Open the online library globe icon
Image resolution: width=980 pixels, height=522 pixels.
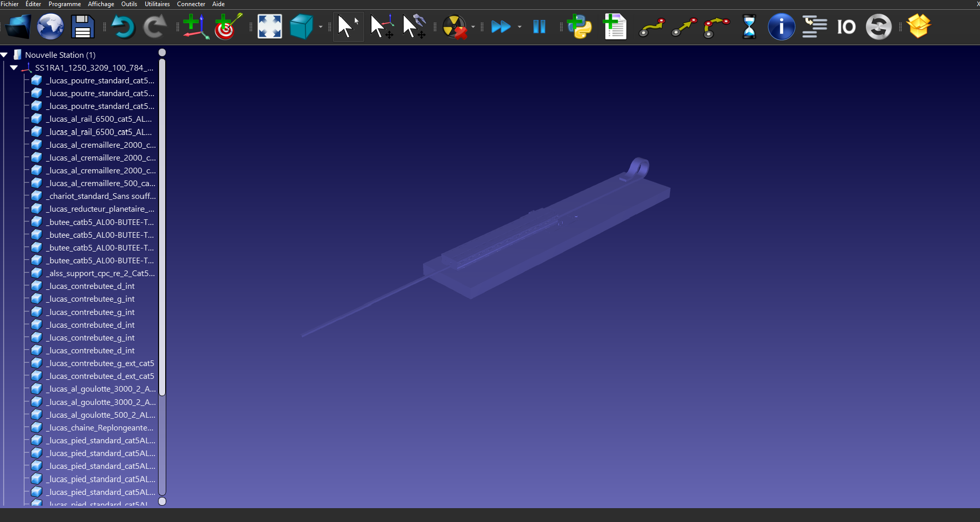coord(50,27)
